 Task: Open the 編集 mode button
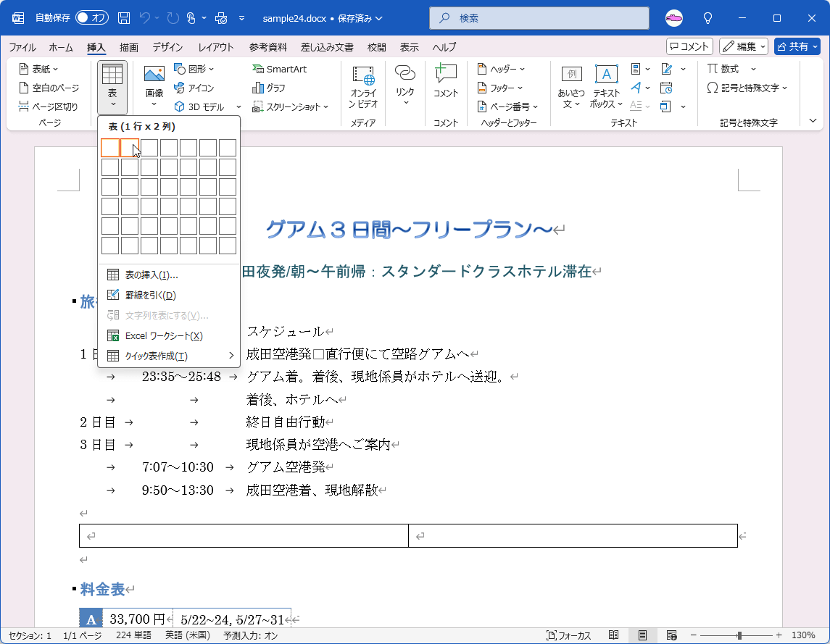pos(743,46)
